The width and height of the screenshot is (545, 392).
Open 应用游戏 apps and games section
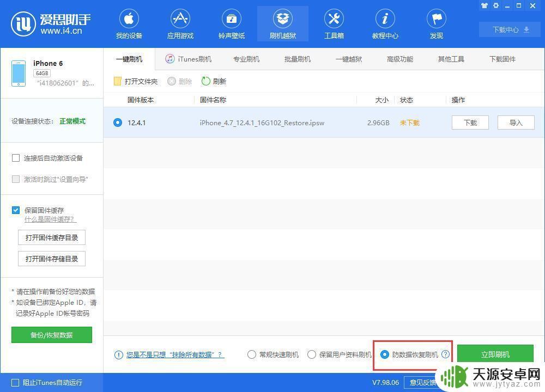pyautogui.click(x=180, y=24)
